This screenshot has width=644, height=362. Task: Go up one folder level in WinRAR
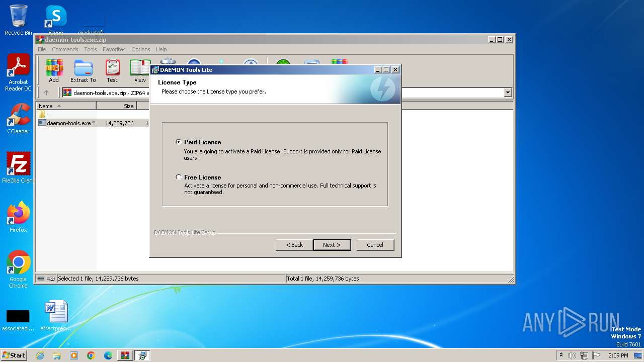coord(46,93)
